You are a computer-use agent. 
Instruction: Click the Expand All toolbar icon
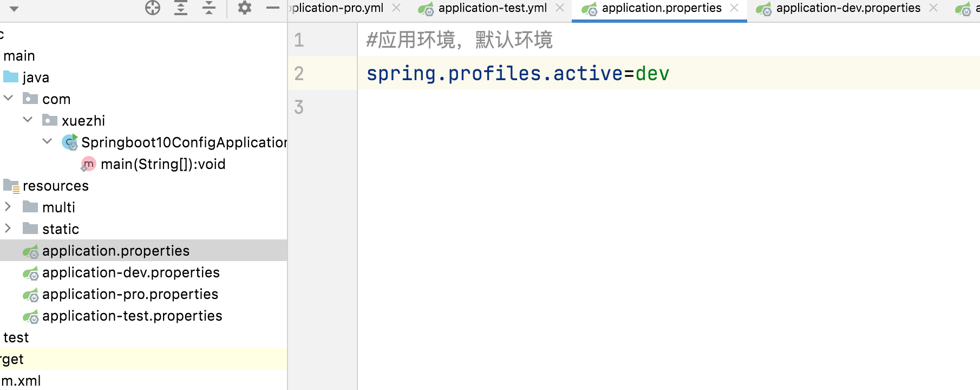tap(181, 8)
